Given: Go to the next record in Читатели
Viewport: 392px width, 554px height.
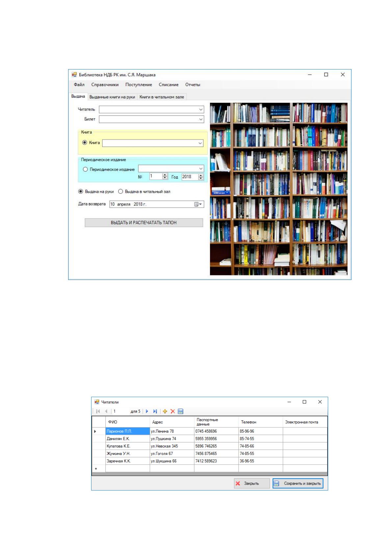Looking at the screenshot, I should coord(147,411).
